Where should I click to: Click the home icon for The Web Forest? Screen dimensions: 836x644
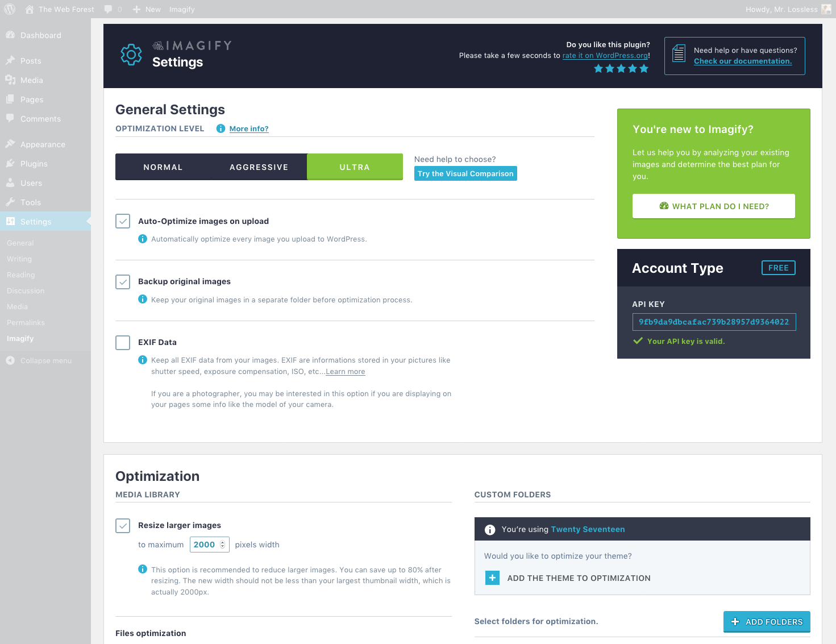coord(30,9)
